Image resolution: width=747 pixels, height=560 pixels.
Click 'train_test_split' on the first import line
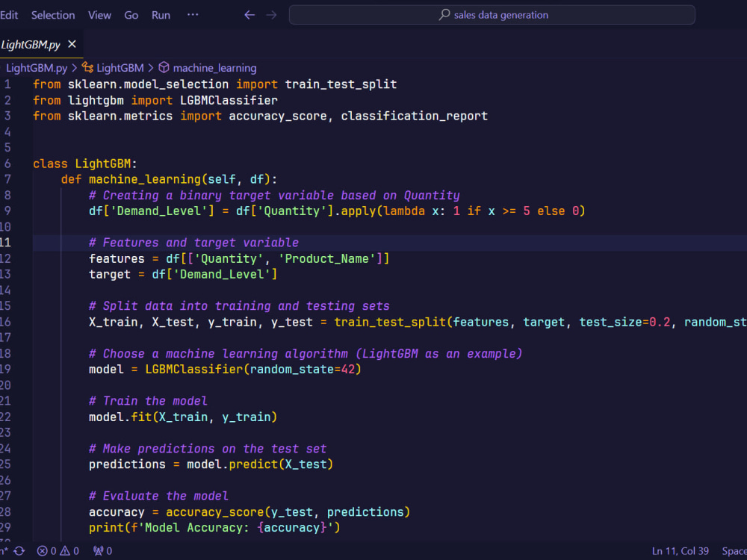(341, 85)
